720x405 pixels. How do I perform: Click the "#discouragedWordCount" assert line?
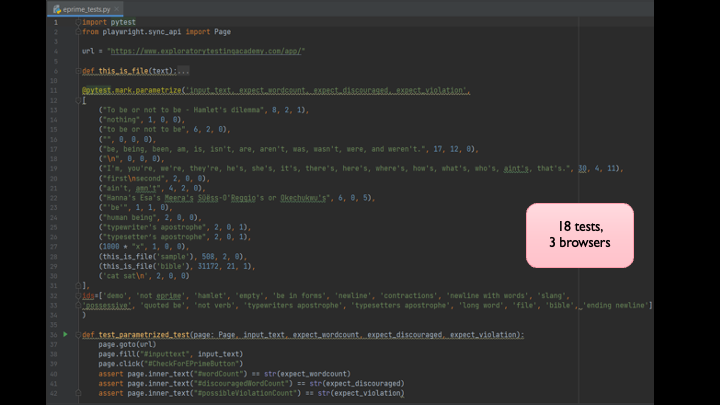pyautogui.click(x=252, y=383)
